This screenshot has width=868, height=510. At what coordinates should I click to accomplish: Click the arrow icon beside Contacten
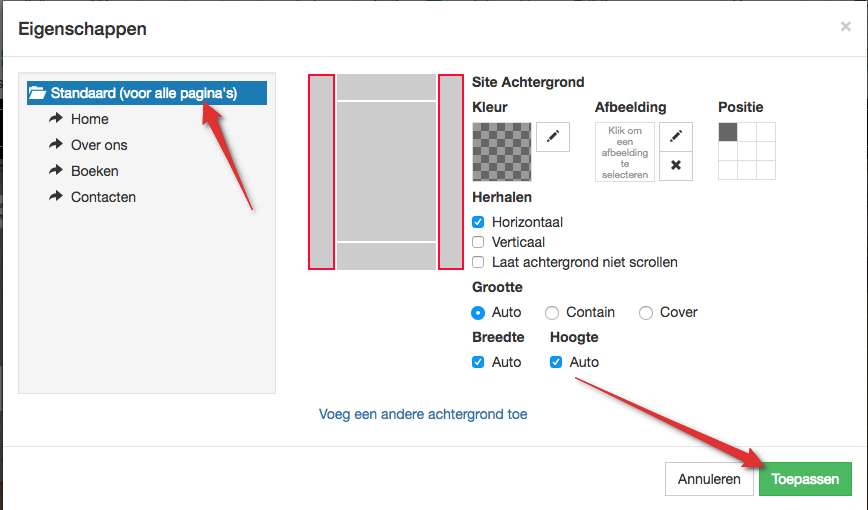click(55, 197)
